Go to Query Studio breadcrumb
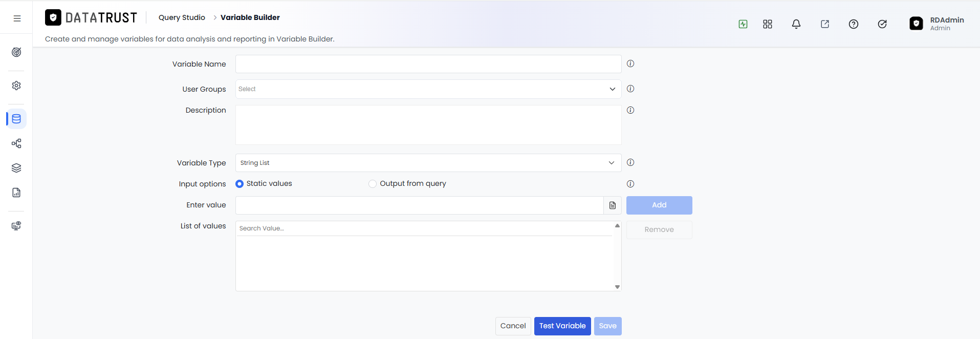980x339 pixels. (x=182, y=17)
